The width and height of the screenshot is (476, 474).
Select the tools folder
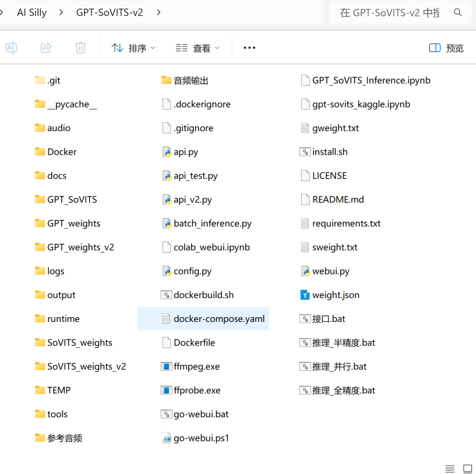51,414
